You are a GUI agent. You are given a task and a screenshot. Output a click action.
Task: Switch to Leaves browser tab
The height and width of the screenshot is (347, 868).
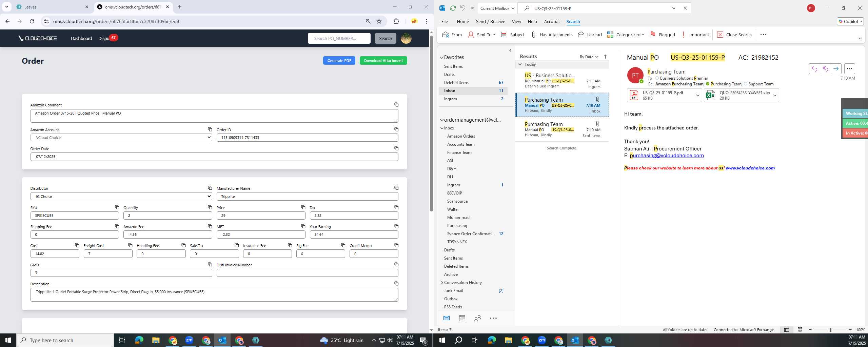[53, 7]
